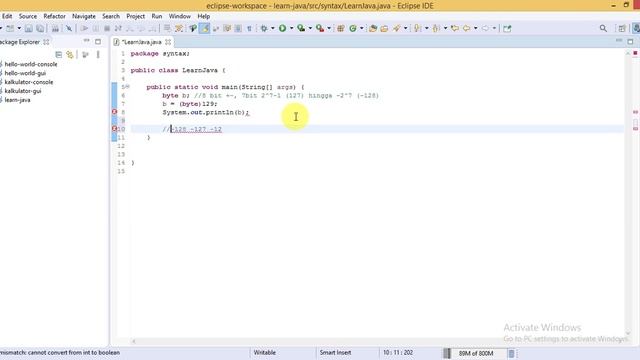Viewport: 640px width, 360px height.
Task: Close the LearnJava.java editor tab
Action: pyautogui.click(x=168, y=42)
